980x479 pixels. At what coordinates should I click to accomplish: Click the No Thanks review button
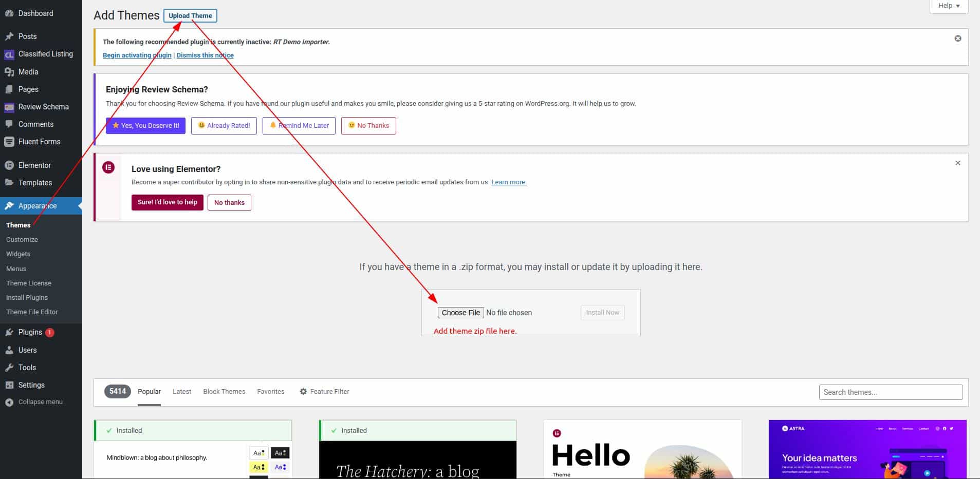tap(368, 126)
